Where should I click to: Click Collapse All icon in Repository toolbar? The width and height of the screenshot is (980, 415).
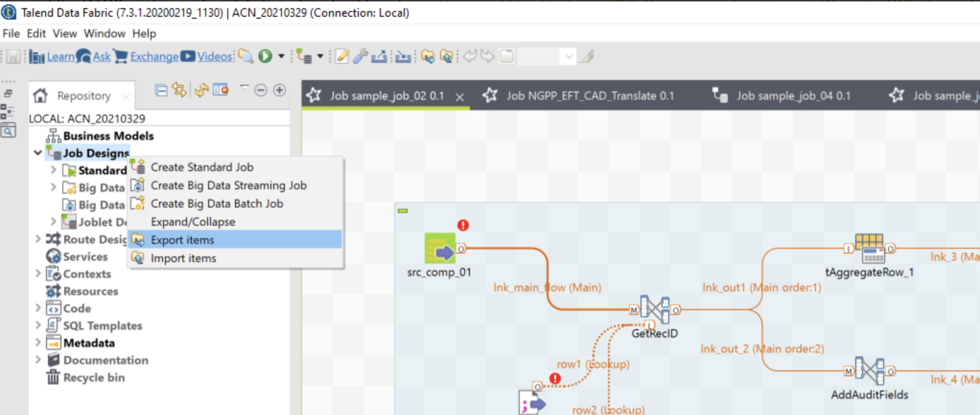162,90
